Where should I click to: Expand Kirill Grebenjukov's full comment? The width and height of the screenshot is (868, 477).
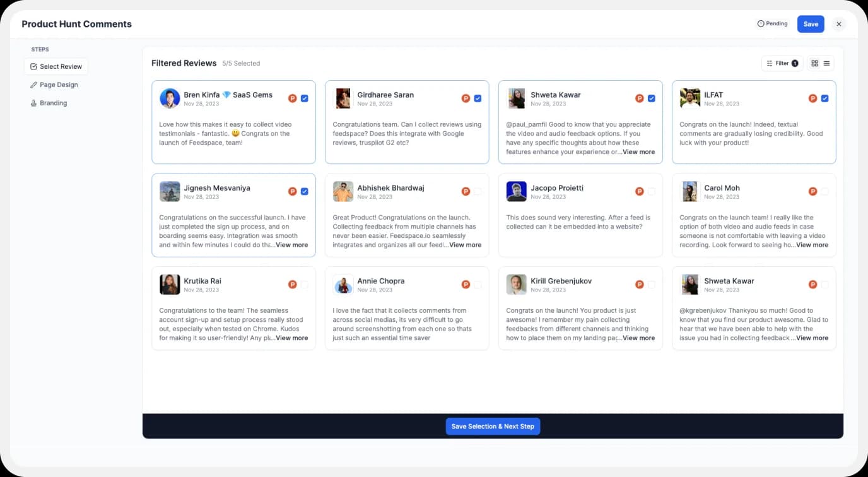(x=638, y=338)
